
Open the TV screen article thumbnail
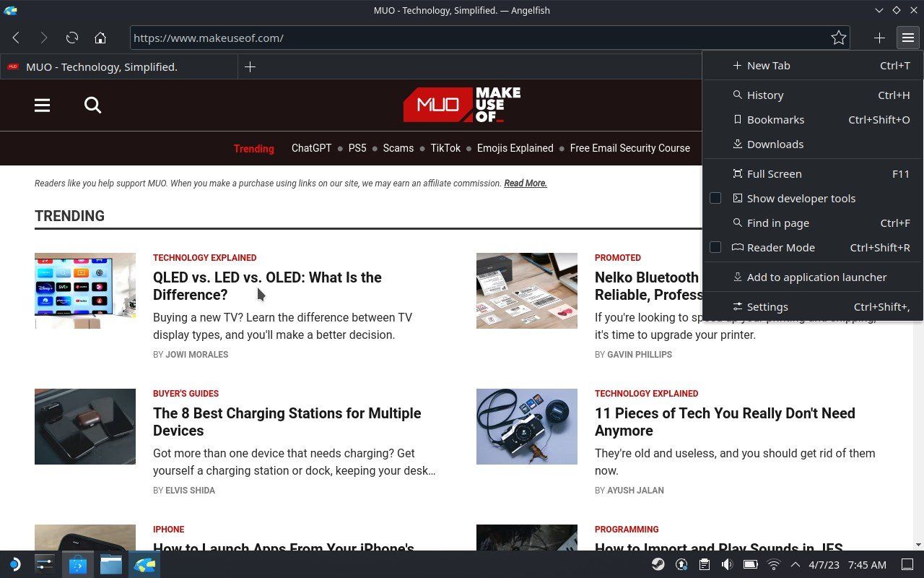click(85, 290)
